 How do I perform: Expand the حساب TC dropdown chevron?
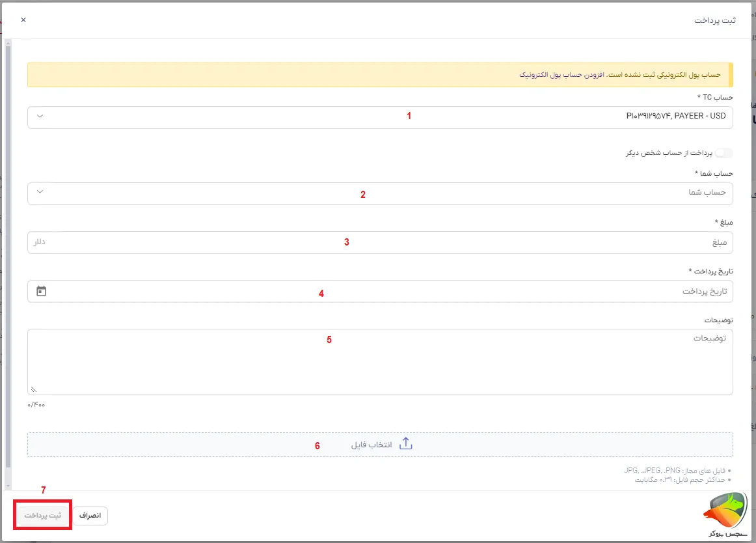point(40,117)
